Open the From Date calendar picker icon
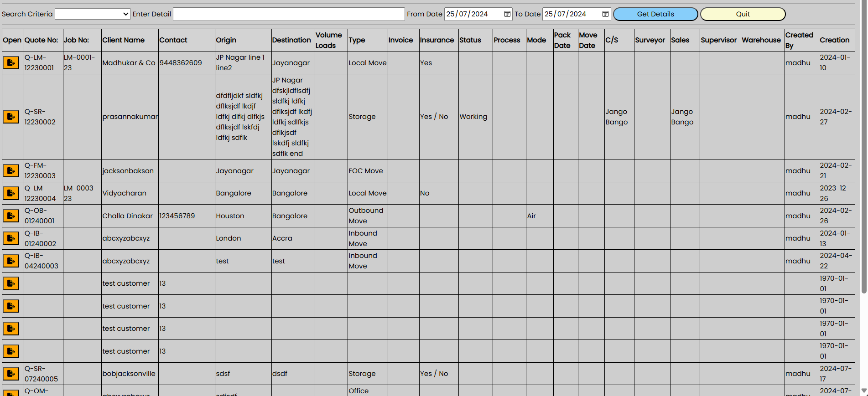This screenshot has width=868, height=396. point(507,14)
